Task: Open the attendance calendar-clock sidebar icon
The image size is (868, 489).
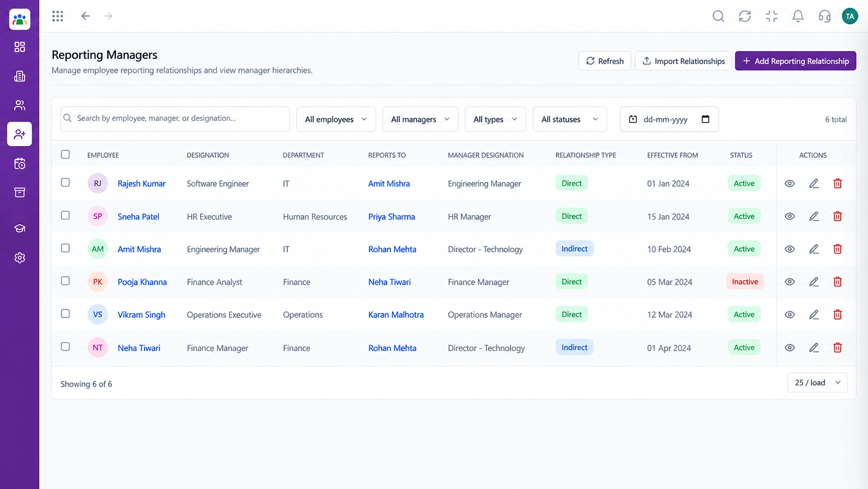Action: coord(19,163)
